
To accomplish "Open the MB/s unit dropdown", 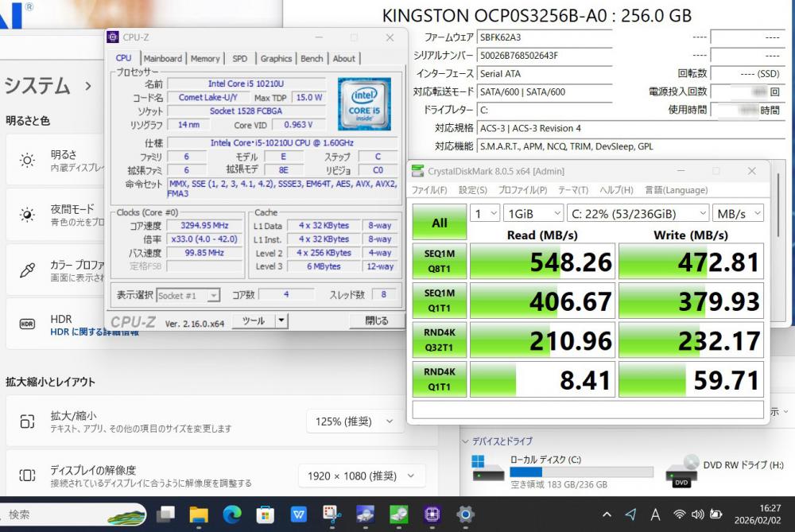I will (738, 213).
